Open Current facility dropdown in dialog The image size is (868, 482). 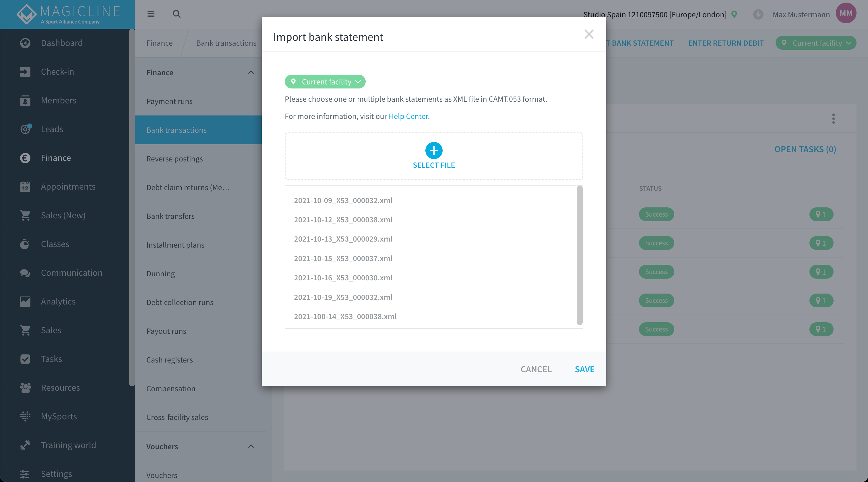325,82
